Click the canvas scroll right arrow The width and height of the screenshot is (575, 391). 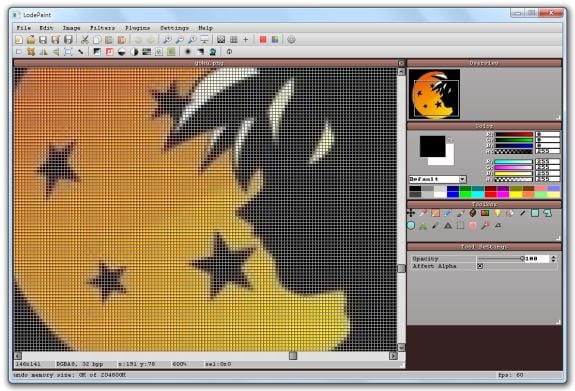click(x=393, y=355)
